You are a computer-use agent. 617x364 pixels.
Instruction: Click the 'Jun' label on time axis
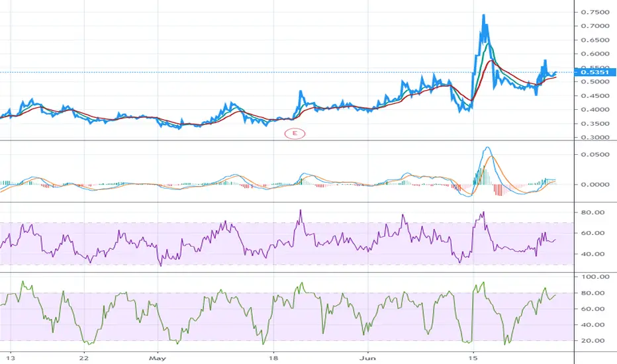tap(368, 358)
